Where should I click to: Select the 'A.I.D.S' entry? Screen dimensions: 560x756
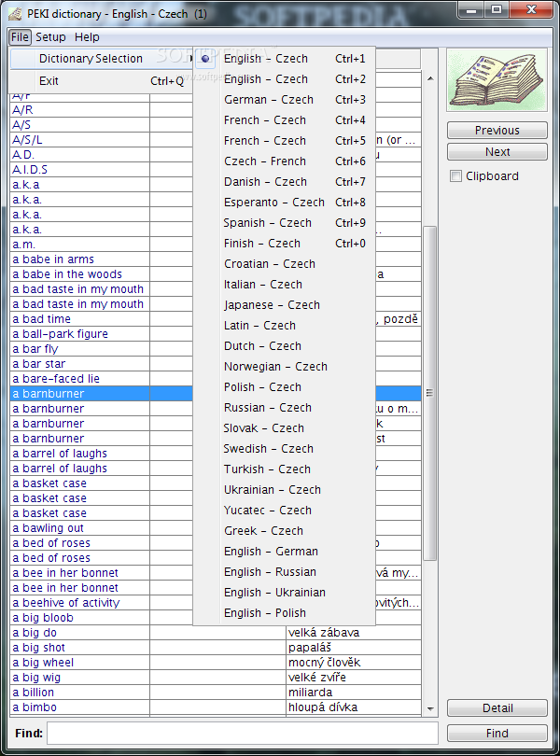point(80,170)
